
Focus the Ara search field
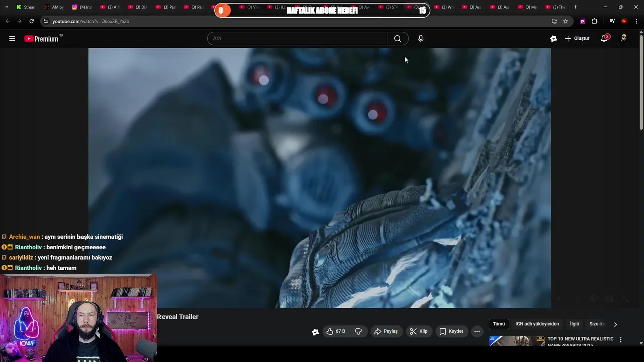pyautogui.click(x=297, y=39)
